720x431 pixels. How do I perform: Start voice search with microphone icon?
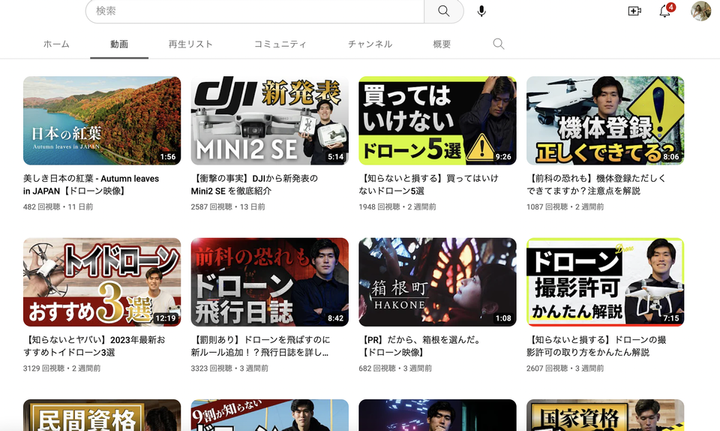click(x=481, y=11)
